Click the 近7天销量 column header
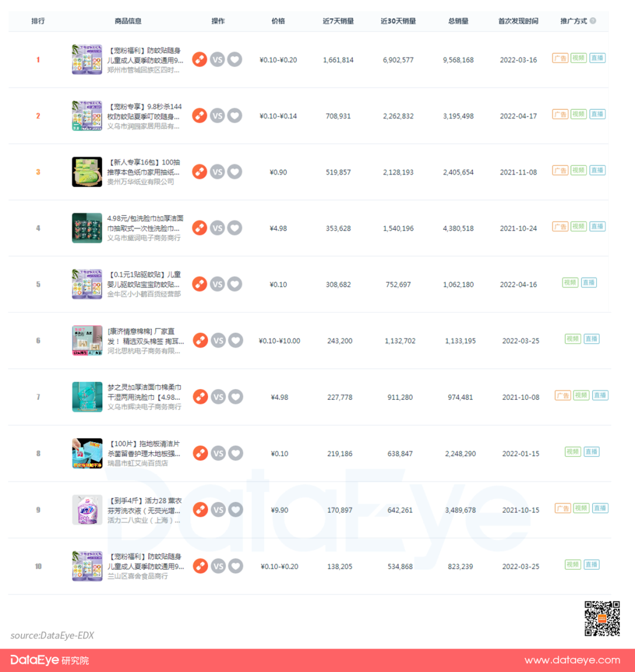This screenshot has height=672, width=635. tap(338, 21)
